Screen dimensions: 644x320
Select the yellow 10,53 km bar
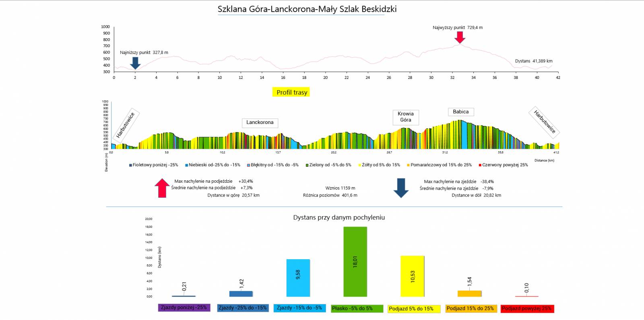[x=412, y=276]
